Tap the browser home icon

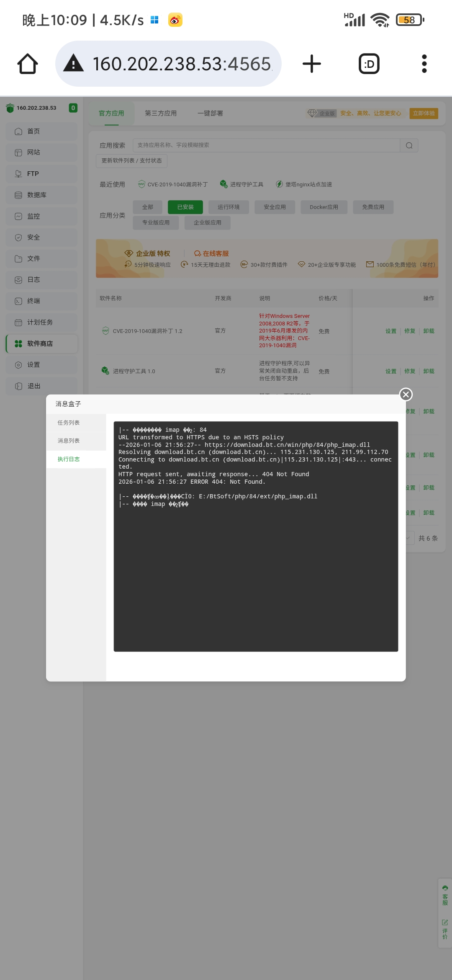click(28, 64)
